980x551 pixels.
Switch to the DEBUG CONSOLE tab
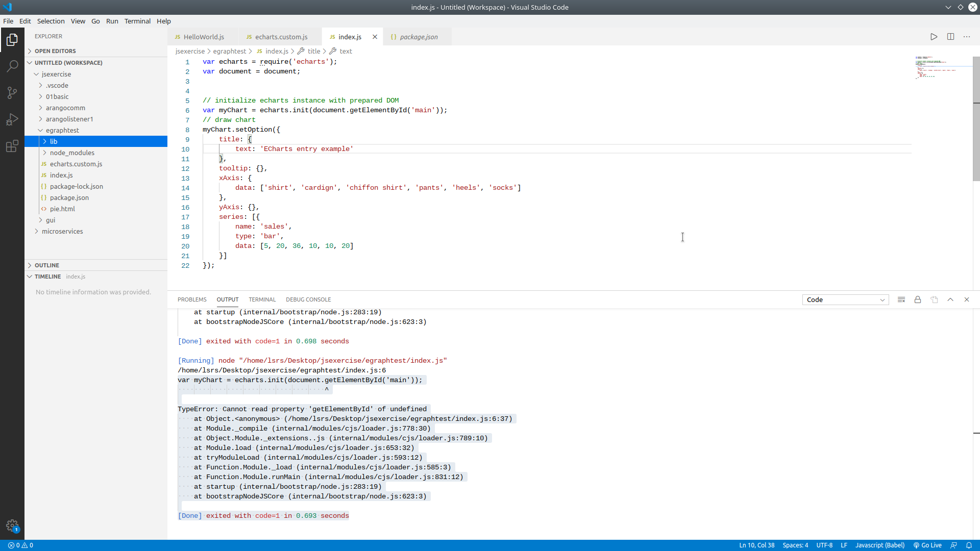[308, 299]
